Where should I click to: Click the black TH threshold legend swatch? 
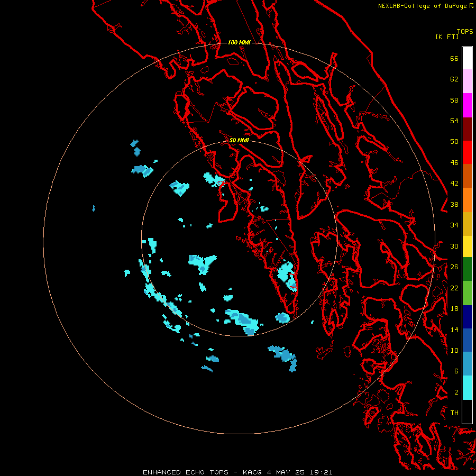pyautogui.click(x=467, y=411)
